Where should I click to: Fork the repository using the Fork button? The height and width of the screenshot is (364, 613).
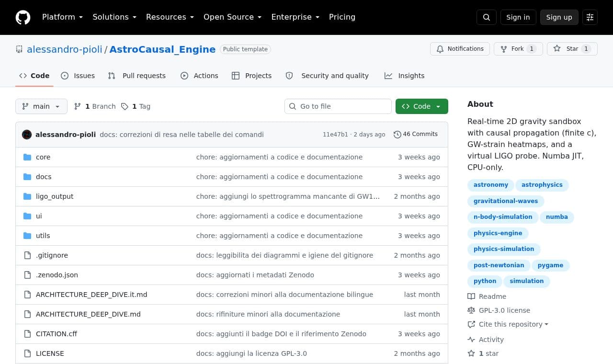pyautogui.click(x=518, y=49)
